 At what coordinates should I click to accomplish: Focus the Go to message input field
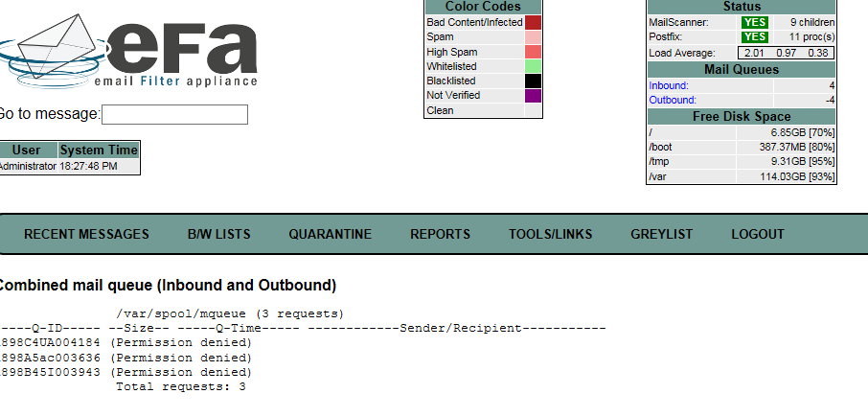pyautogui.click(x=174, y=114)
